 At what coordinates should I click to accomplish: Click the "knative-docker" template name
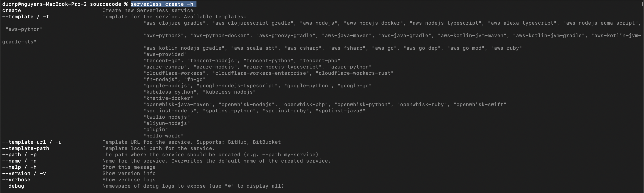[168, 98]
